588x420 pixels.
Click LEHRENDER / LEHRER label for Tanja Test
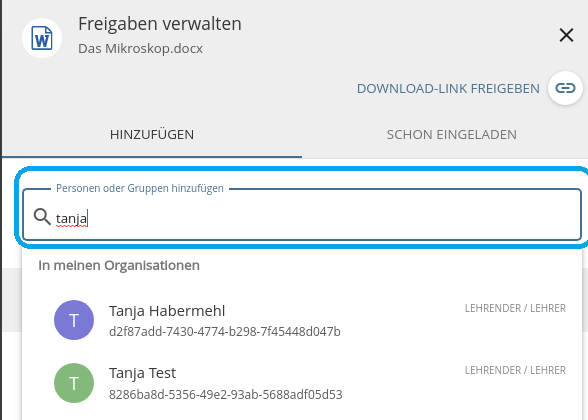point(515,370)
